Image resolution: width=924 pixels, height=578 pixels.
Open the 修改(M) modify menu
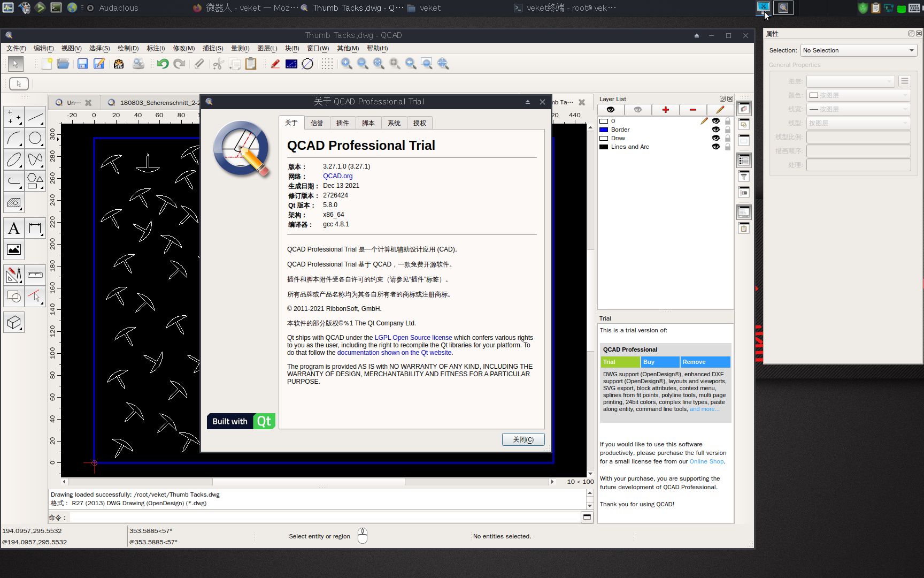183,48
